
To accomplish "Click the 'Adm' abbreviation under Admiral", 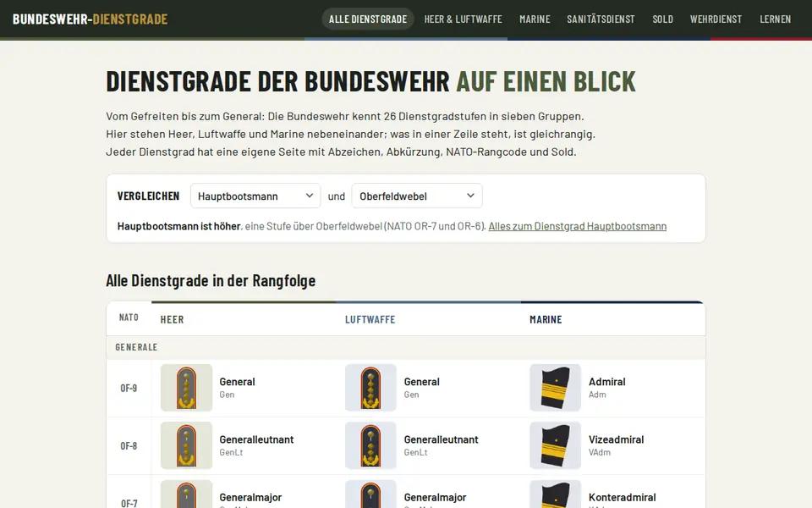I will [597, 395].
